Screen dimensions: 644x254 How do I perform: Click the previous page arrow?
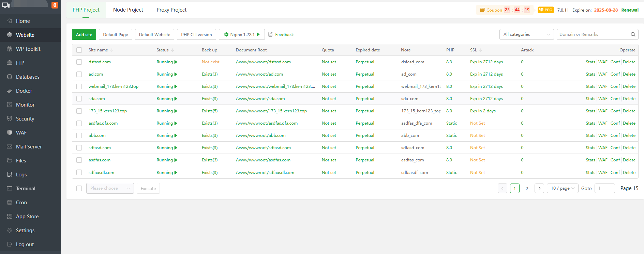[503, 188]
